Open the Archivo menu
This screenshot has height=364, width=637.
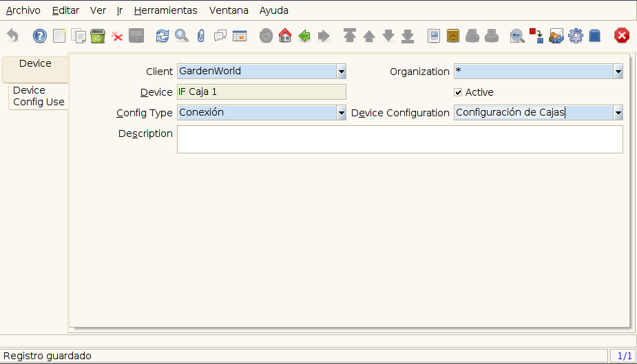23,10
